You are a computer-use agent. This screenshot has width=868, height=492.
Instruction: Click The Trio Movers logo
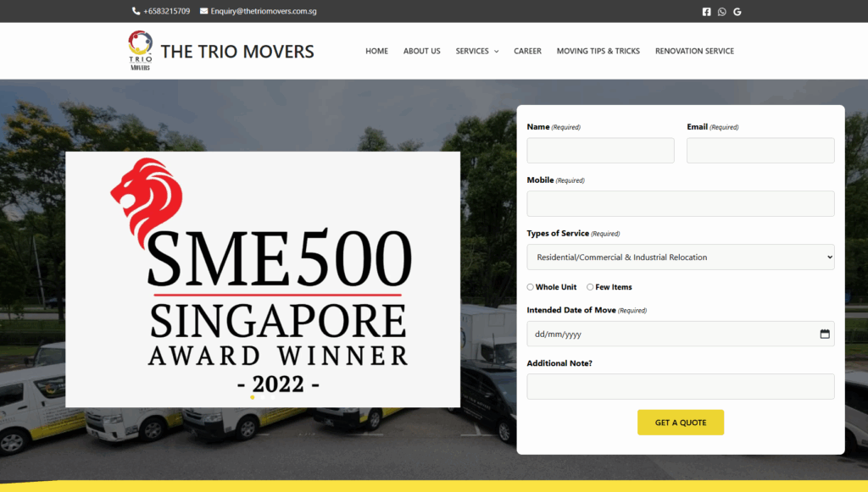pyautogui.click(x=140, y=51)
